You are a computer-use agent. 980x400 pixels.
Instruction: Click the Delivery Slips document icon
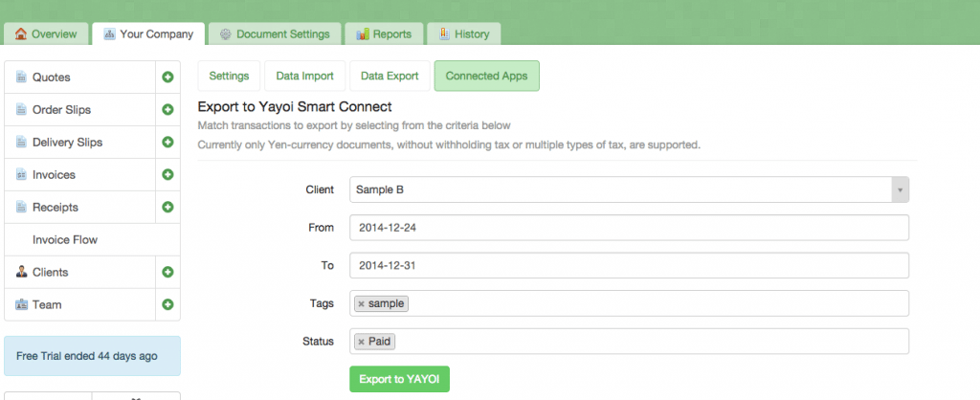[21, 143]
